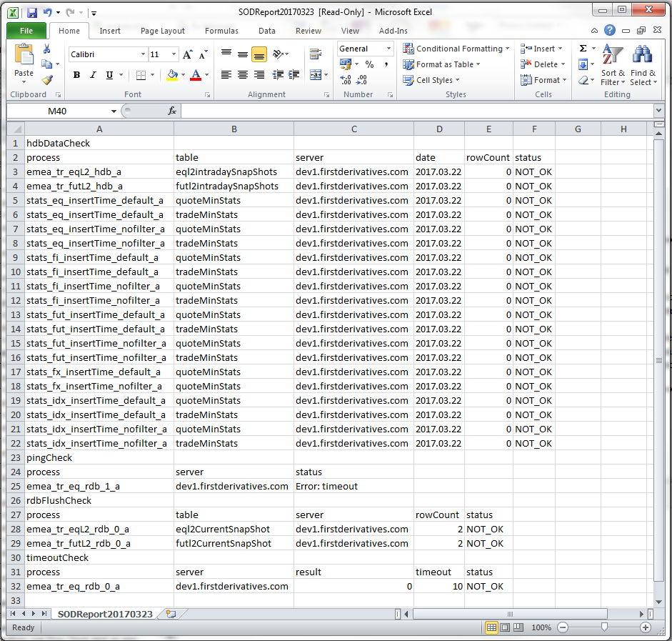Expand the Conditional Formatting menu
Viewport: 672px width, 641px height.
tap(456, 49)
